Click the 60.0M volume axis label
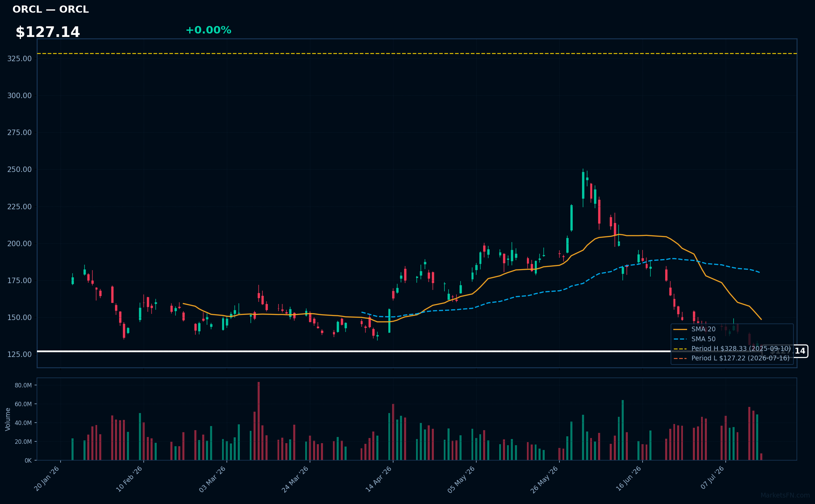The width and height of the screenshot is (815, 504). click(23, 404)
